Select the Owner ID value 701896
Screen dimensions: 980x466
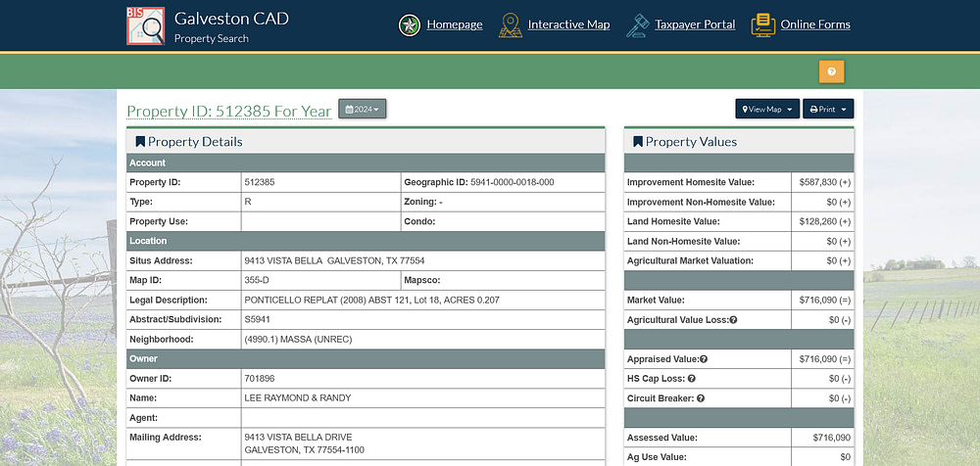click(260, 379)
